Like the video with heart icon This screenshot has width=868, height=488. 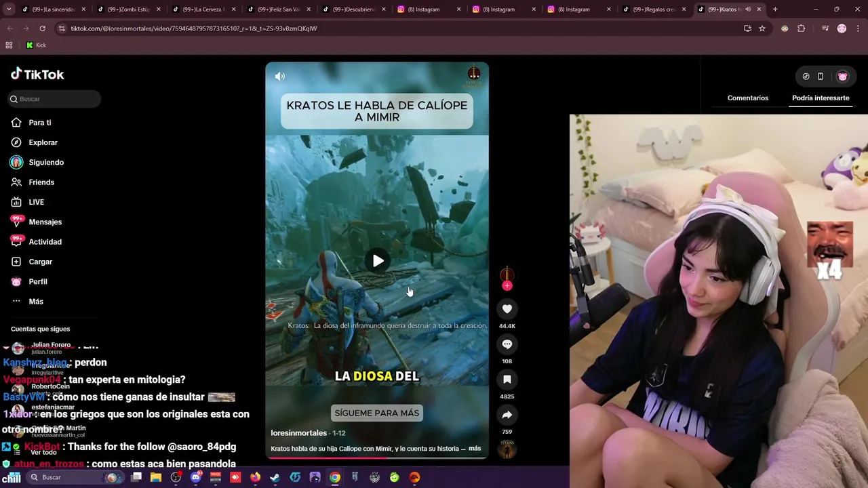click(x=507, y=309)
